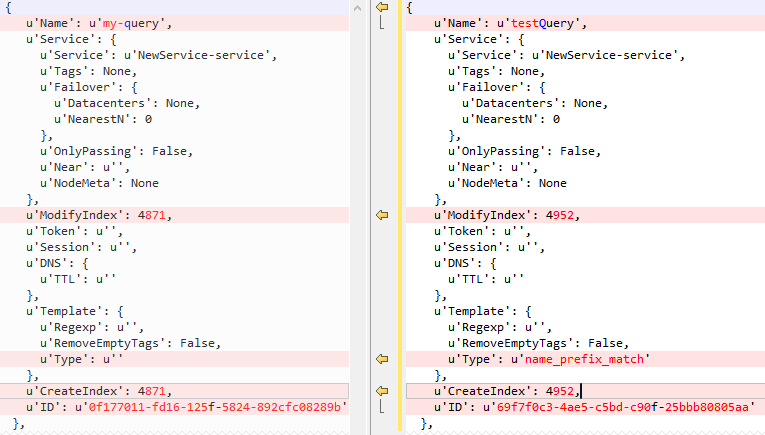Viewport: 765px width, 435px height.
Task: Click the u'Service': { line in right pane
Action: pos(479,39)
